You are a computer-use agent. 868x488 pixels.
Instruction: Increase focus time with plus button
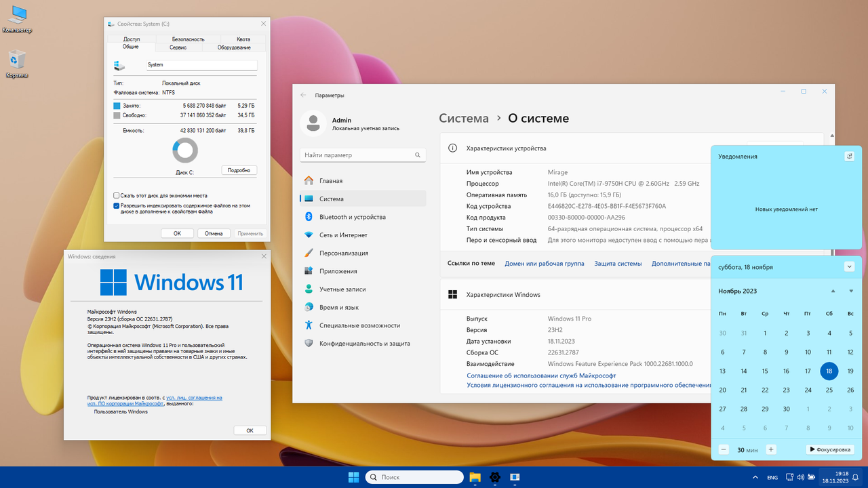(x=771, y=449)
